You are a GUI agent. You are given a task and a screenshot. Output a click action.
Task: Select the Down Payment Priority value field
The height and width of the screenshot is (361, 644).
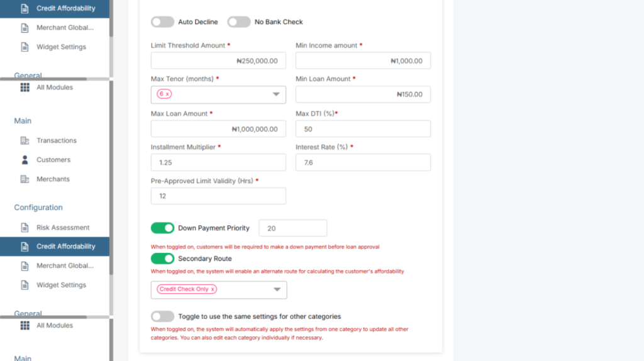click(292, 228)
